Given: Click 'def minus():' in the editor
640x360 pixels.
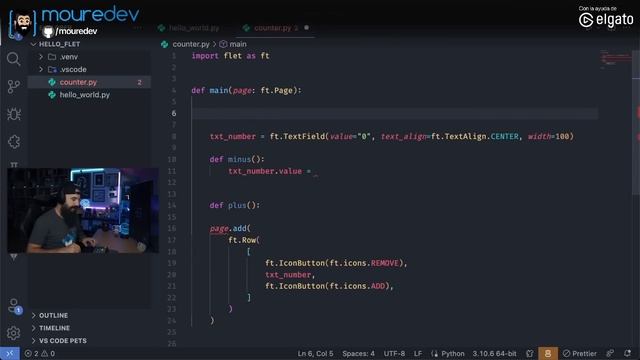Looking at the screenshot, I should coord(237,159).
